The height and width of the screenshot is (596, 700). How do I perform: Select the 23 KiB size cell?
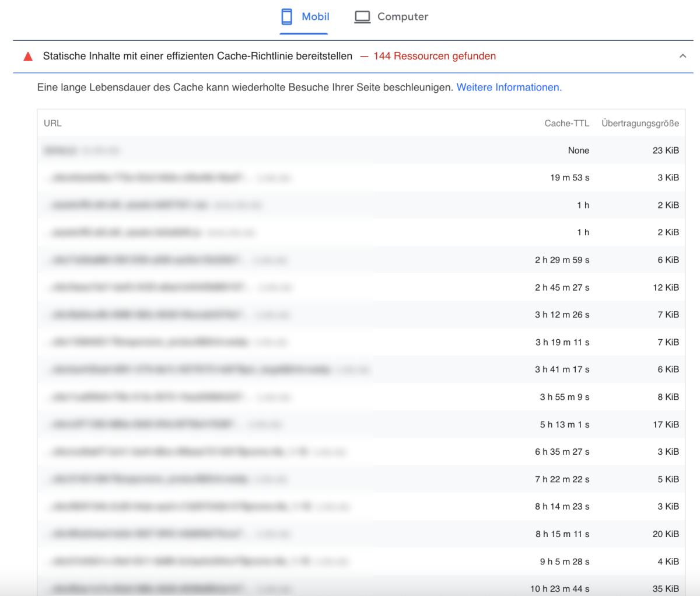(x=666, y=151)
